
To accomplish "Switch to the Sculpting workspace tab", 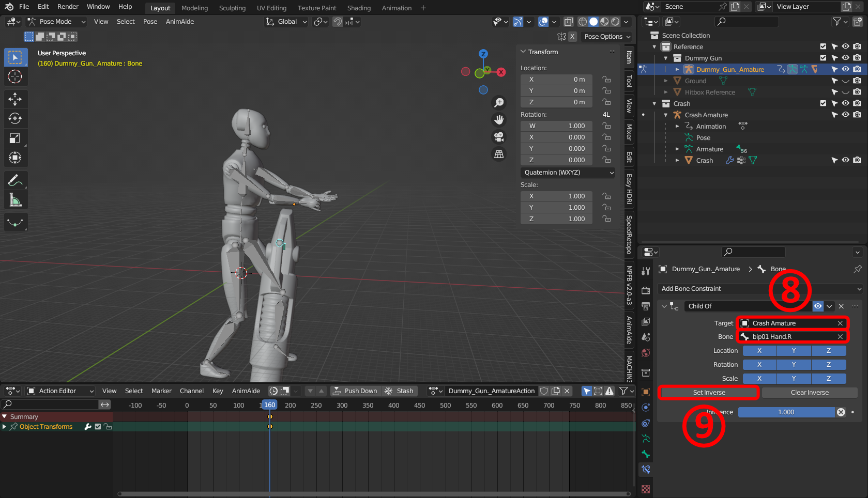I will [x=232, y=8].
